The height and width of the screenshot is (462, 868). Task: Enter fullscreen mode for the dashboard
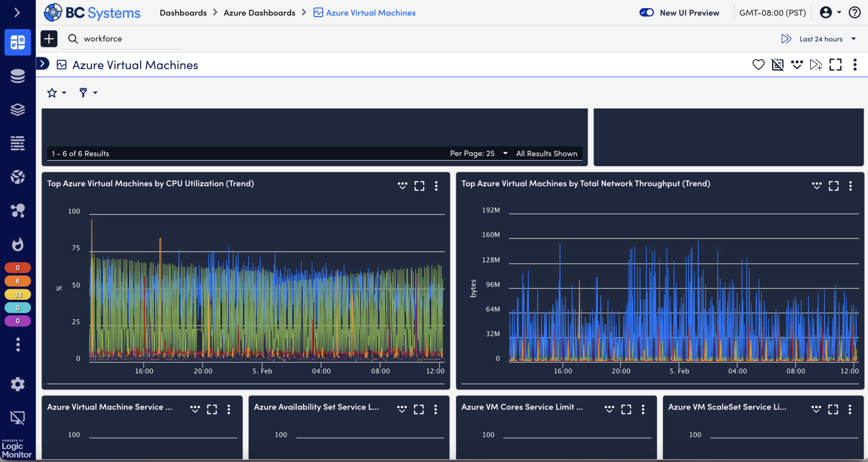(x=835, y=64)
